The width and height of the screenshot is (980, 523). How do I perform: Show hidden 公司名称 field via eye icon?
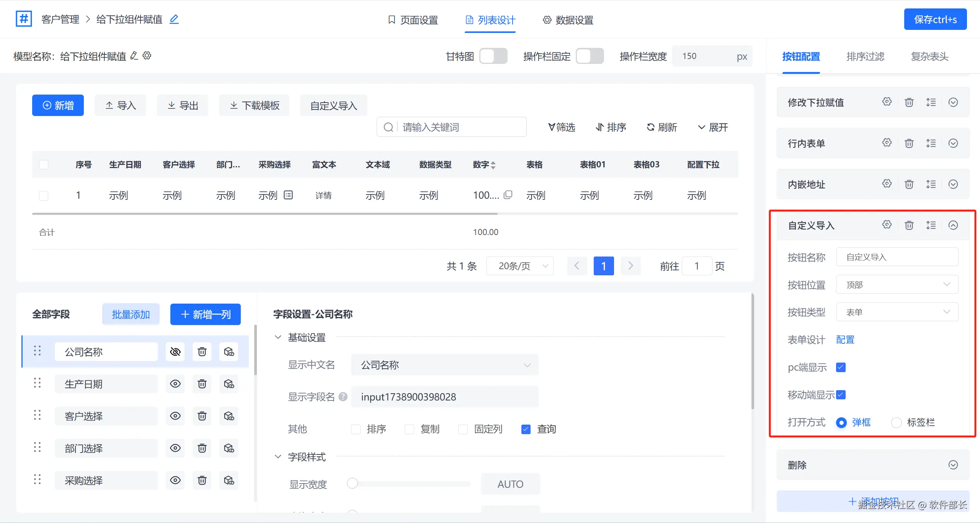pos(175,351)
